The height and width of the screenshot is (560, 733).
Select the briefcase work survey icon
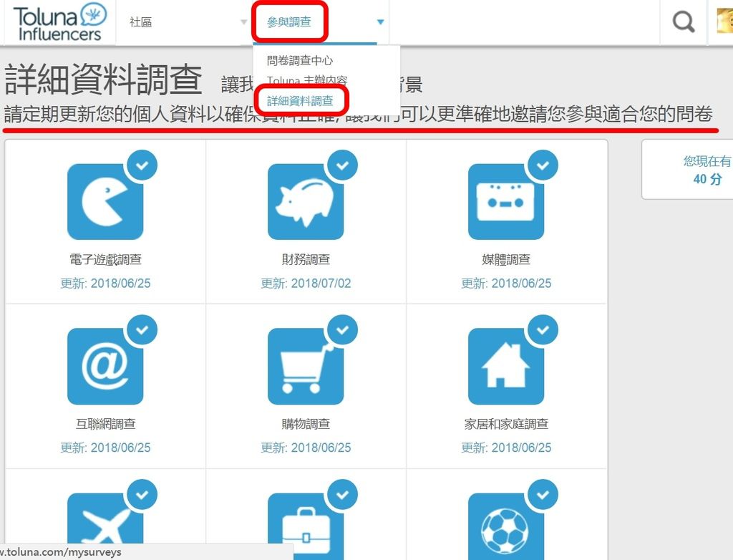pyautogui.click(x=306, y=526)
